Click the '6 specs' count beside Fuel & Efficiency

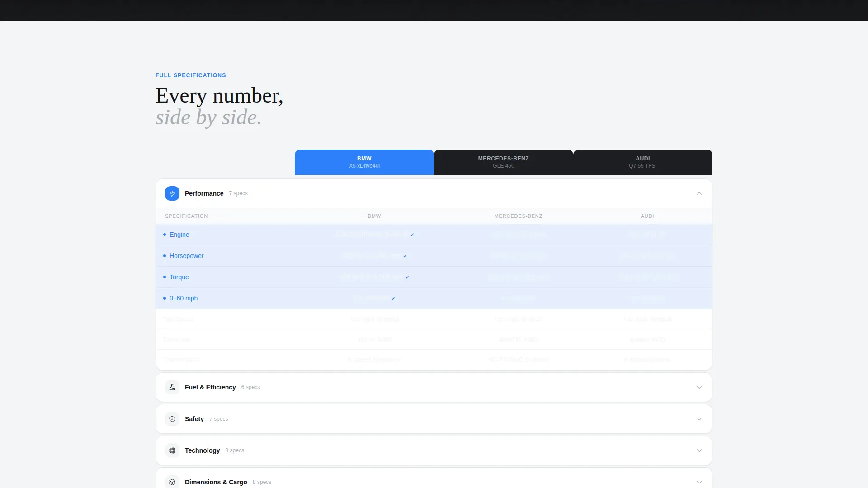click(250, 387)
